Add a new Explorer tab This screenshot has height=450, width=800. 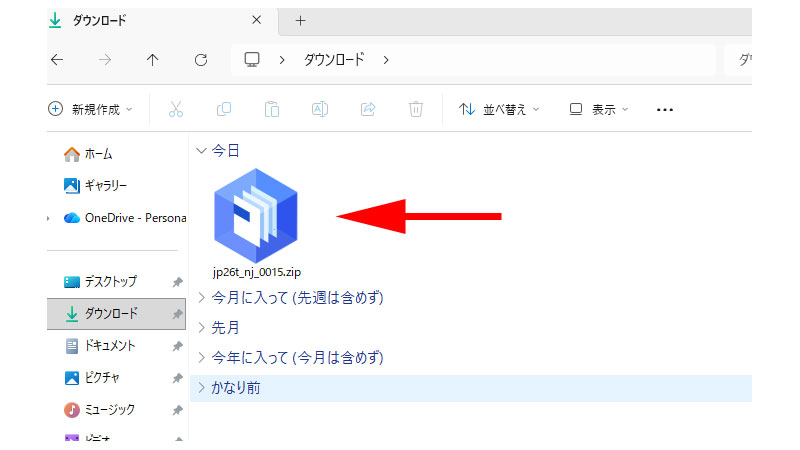[301, 20]
